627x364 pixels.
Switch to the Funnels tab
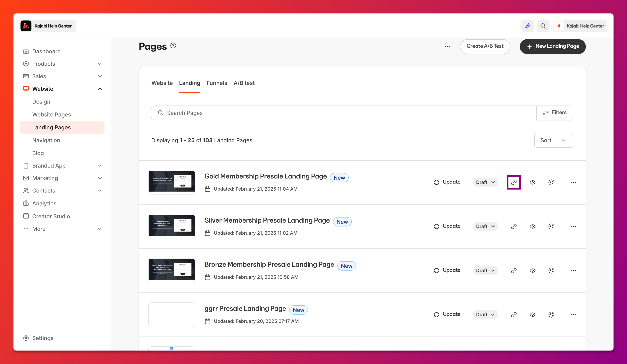coord(217,83)
